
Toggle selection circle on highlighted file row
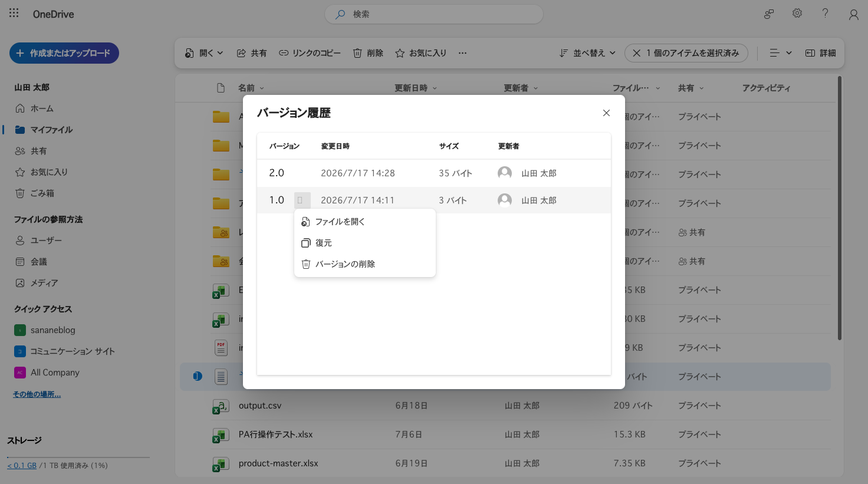pyautogui.click(x=198, y=376)
